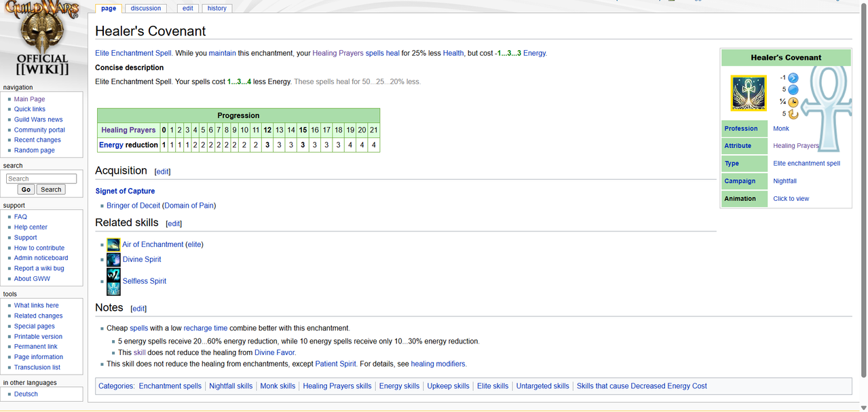Image resolution: width=868 pixels, height=412 pixels.
Task: Click Healing Prayers in Progression table
Action: [128, 130]
